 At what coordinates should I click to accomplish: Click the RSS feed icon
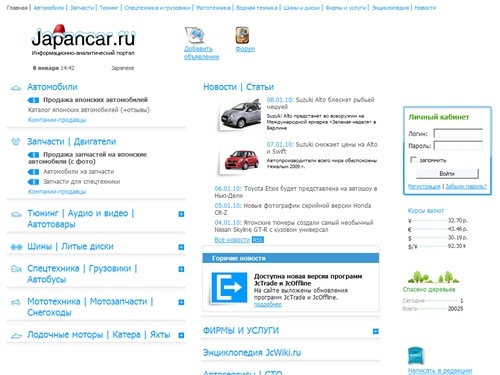(x=258, y=240)
